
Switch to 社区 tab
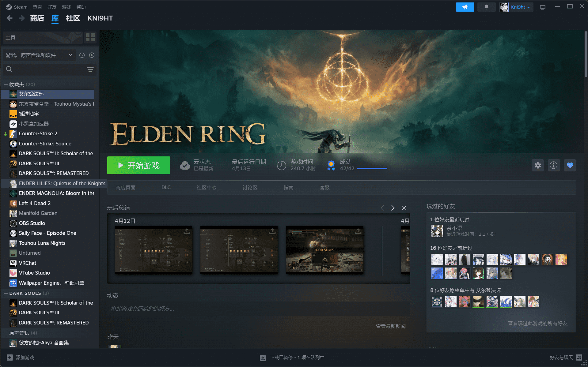(73, 18)
